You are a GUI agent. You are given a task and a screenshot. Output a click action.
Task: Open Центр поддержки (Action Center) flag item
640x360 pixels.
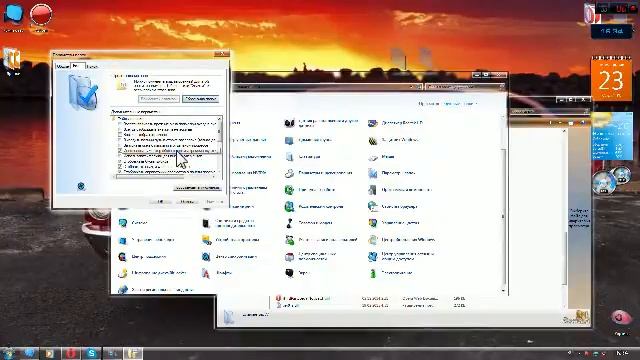coord(142,257)
